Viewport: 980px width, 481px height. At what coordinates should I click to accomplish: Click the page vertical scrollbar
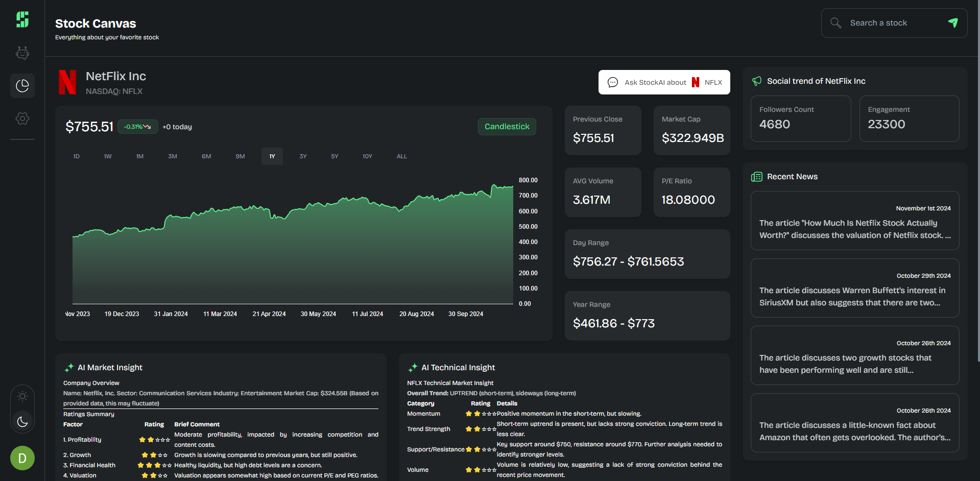[x=978, y=181]
